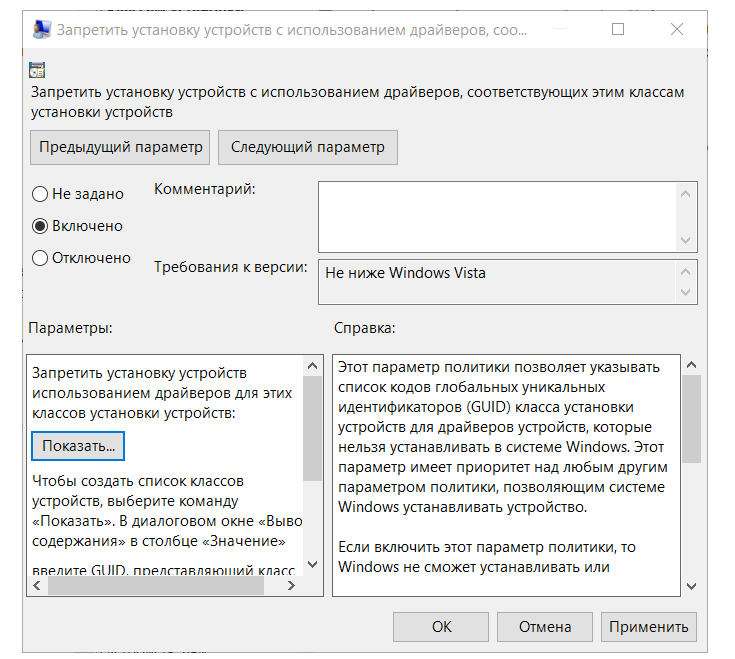Screen dimensions: 735x659
Task: Click the Справка panel scroll-down arrow
Action: click(x=689, y=586)
